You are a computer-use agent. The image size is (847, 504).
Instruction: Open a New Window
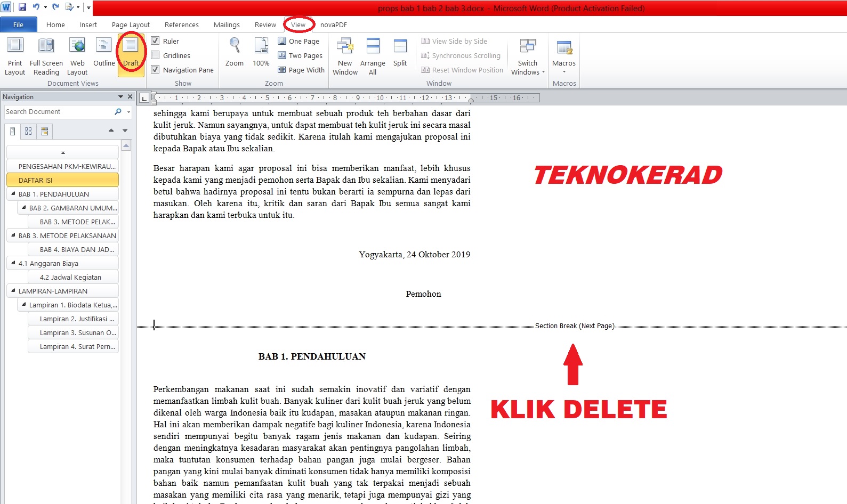pyautogui.click(x=345, y=56)
